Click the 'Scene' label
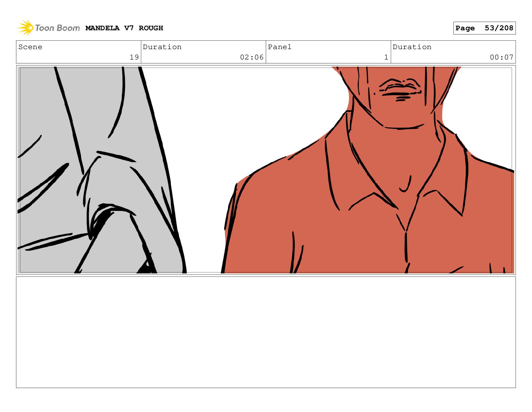532x412 pixels. [30, 47]
